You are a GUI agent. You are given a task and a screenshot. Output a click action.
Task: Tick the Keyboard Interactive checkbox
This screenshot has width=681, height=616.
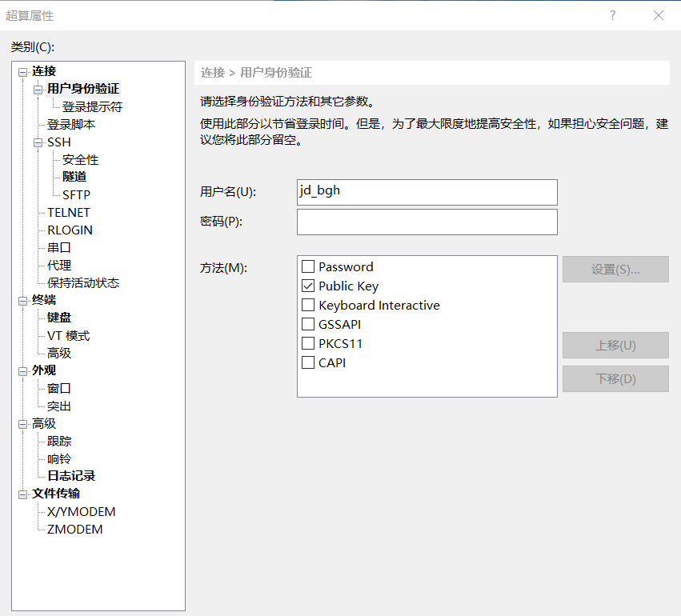(x=308, y=305)
